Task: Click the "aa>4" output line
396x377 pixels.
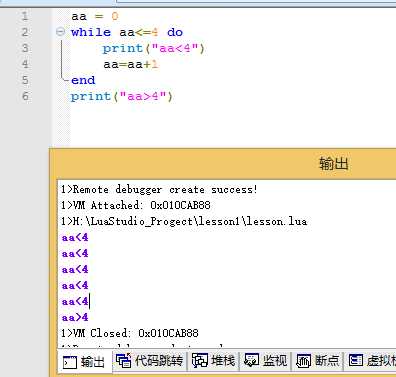Action: click(x=75, y=317)
